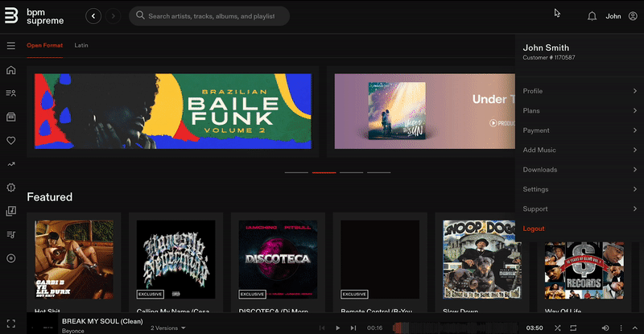Expand the Add Music chevron arrow
This screenshot has width=644, height=334.
pos(635,150)
